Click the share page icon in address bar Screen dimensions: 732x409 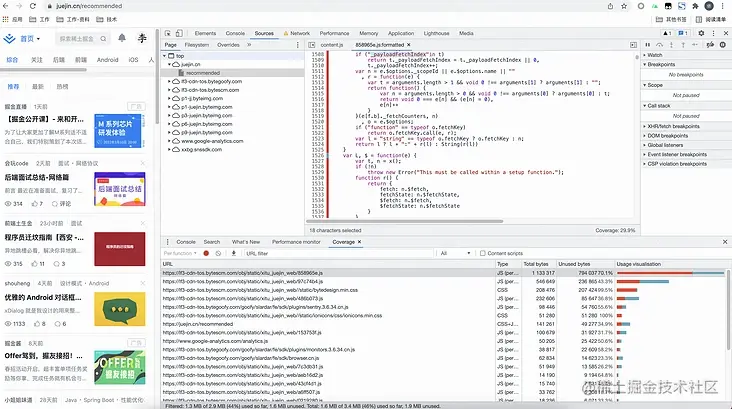coord(610,6)
